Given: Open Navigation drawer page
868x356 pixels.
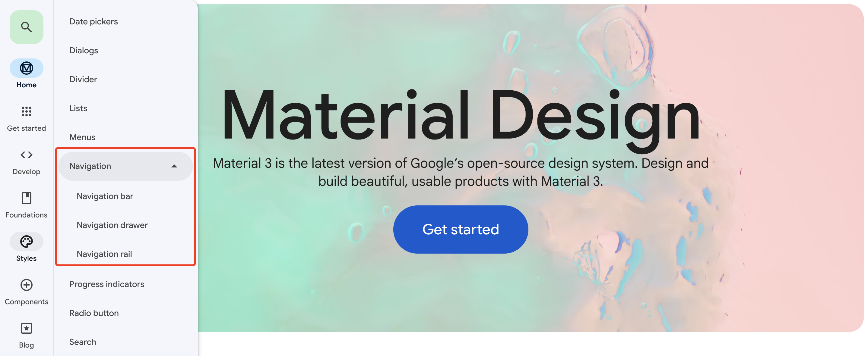Looking at the screenshot, I should pyautogui.click(x=112, y=225).
